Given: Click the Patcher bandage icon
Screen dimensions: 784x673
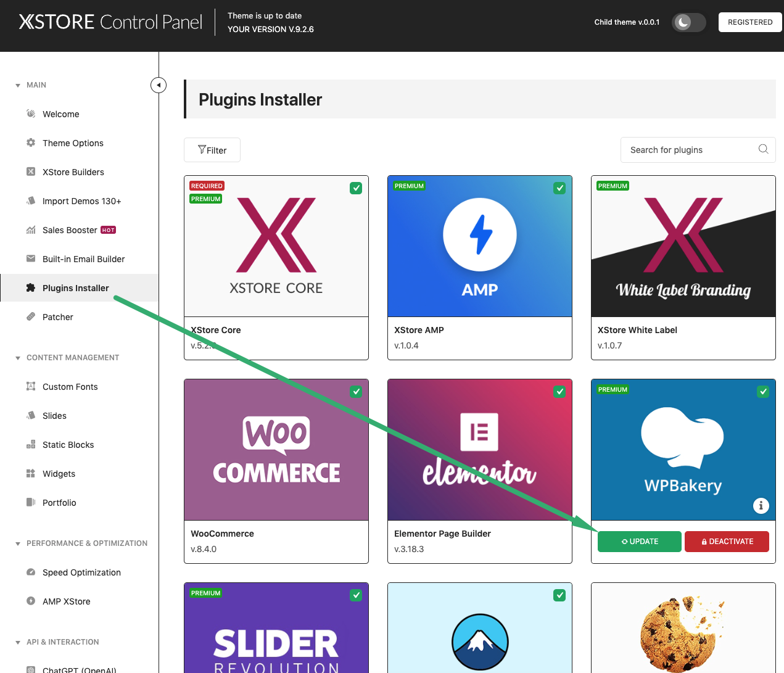Looking at the screenshot, I should pyautogui.click(x=31, y=316).
